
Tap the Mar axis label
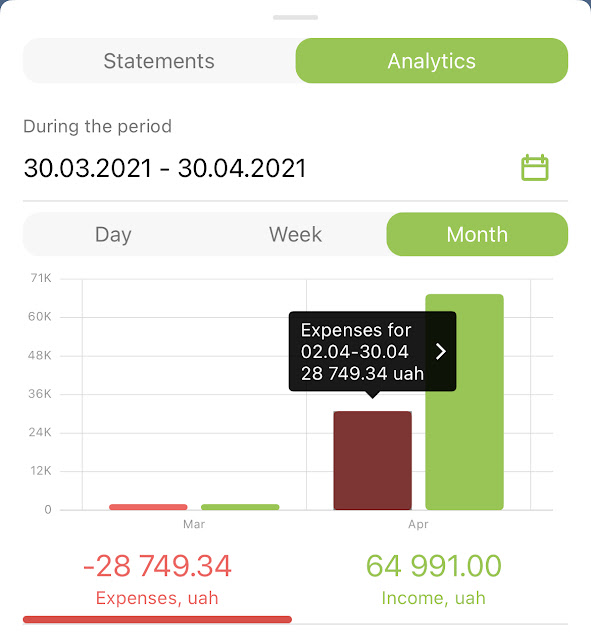(194, 524)
